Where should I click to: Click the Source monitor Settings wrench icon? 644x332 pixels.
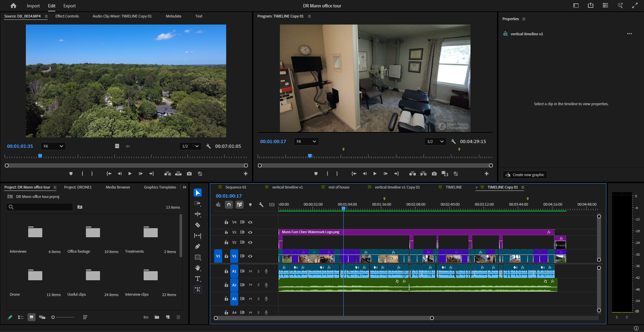pos(208,146)
